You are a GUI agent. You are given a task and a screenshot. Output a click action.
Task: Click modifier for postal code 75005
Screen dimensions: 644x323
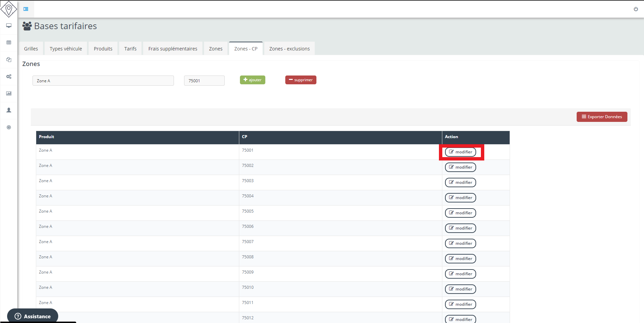(x=460, y=213)
